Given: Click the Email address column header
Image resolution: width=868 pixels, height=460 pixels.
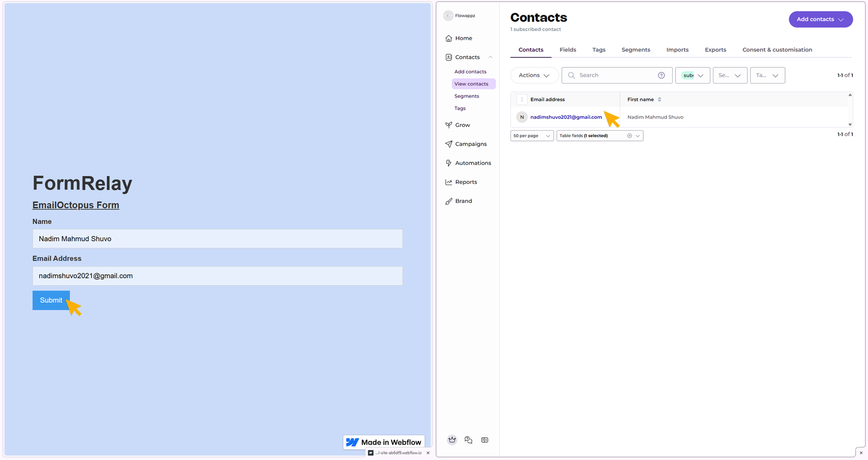Looking at the screenshot, I should pyautogui.click(x=547, y=100).
